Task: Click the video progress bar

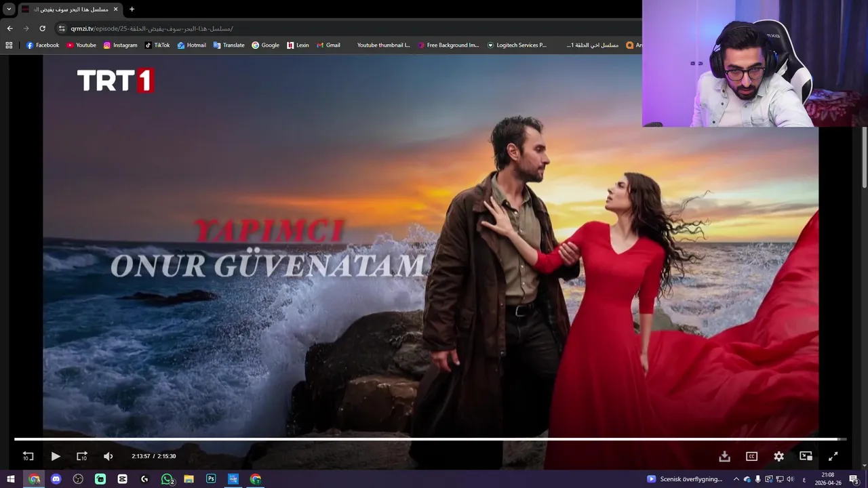Action: pos(430,439)
